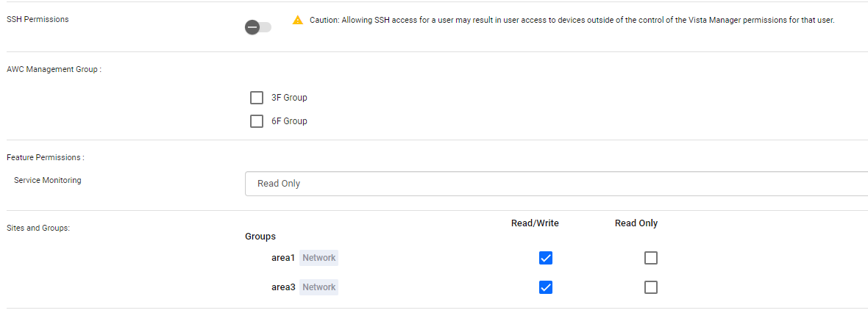
Task: Enable Read Only for area3
Action: (650, 287)
